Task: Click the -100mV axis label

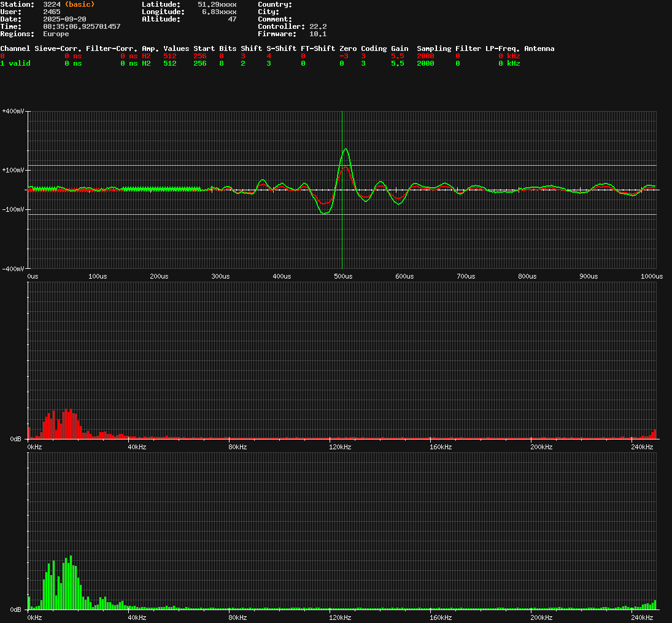Action: (x=14, y=209)
